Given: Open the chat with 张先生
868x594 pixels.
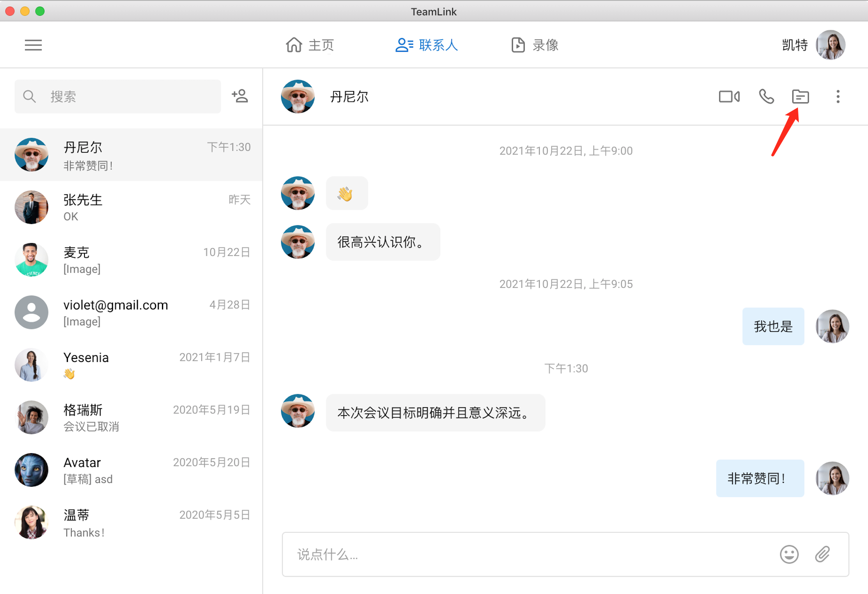Looking at the screenshot, I should click(x=131, y=207).
